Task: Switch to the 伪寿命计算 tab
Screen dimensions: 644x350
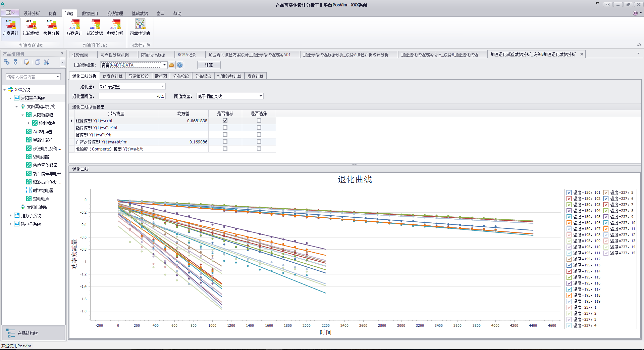Action: point(112,76)
